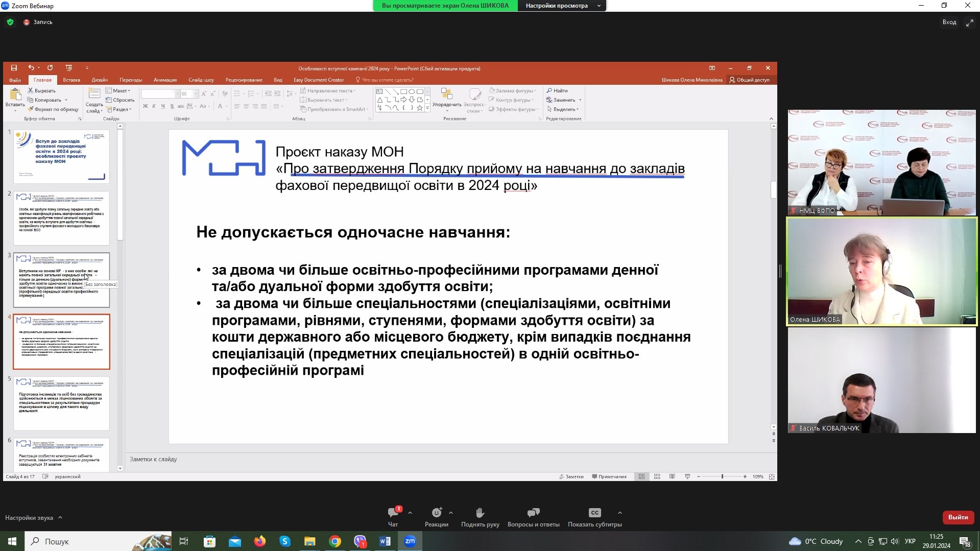Image resolution: width=980 pixels, height=551 pixels.
Task: Toggle Заметки (Notes) pane in status bar
Action: [x=571, y=476]
